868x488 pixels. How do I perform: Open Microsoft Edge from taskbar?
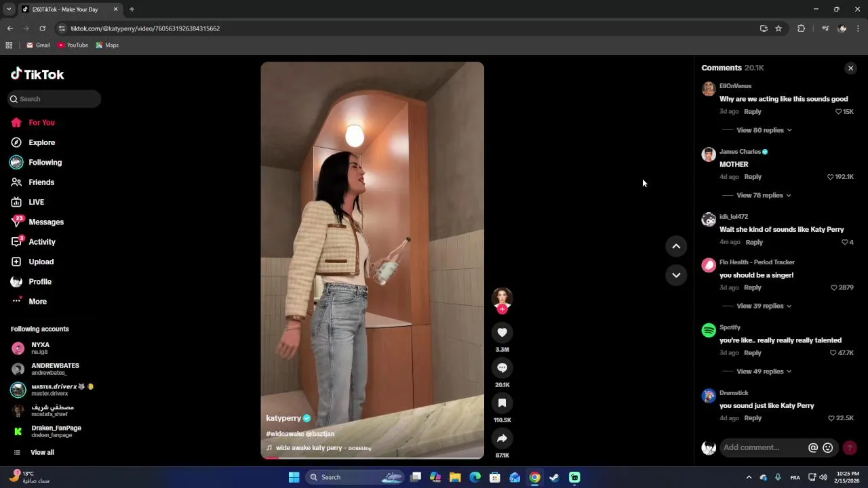(x=475, y=477)
